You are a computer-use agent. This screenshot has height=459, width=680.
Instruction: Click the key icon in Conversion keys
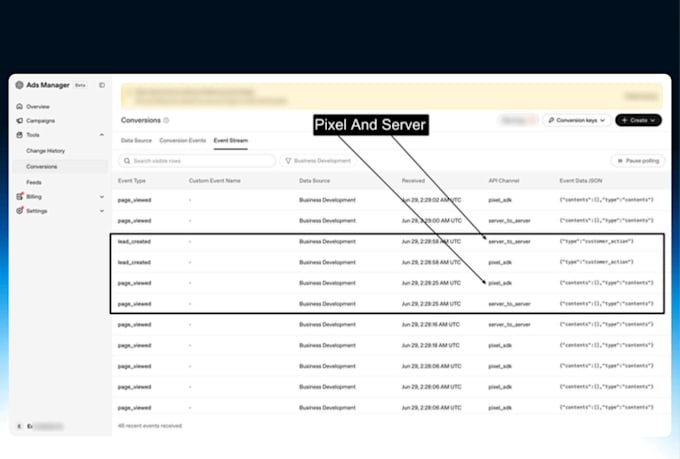tap(551, 120)
